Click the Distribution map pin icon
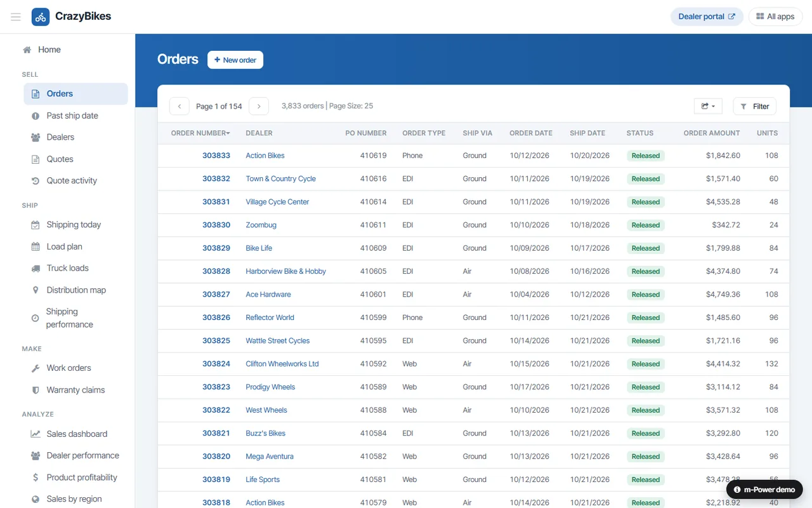This screenshot has height=508, width=812. click(36, 290)
